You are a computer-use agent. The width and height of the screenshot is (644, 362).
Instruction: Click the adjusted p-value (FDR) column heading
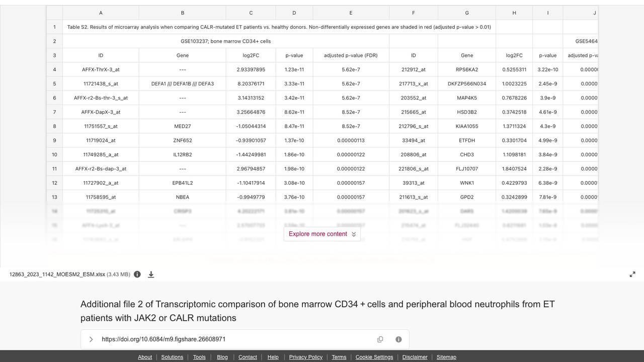pos(351,55)
